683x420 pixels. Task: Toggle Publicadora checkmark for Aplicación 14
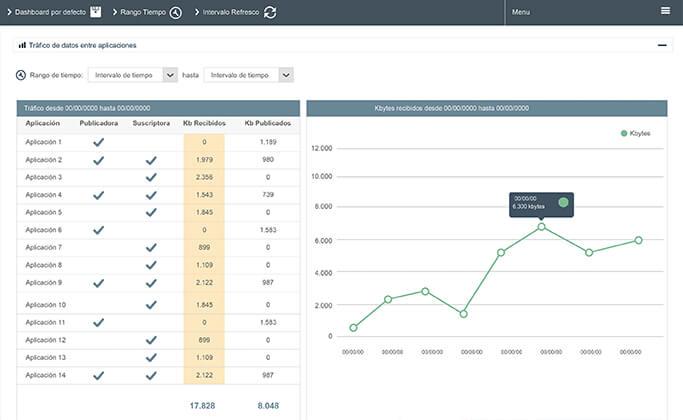(x=98, y=375)
